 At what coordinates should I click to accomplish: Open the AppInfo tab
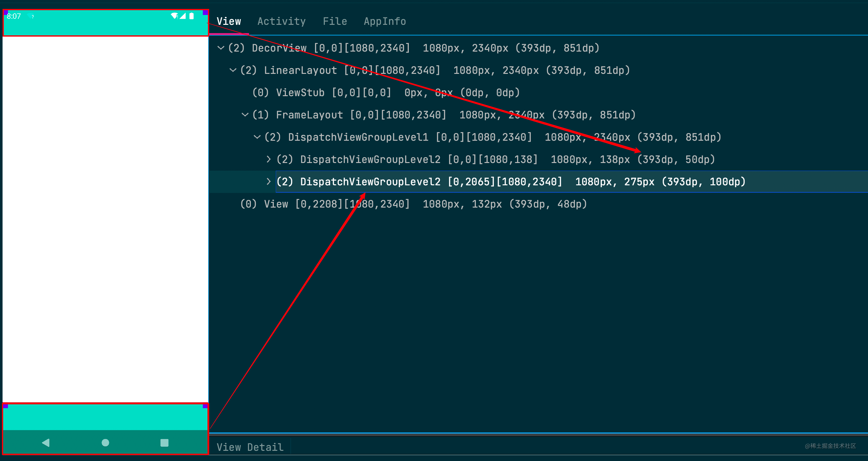(385, 21)
